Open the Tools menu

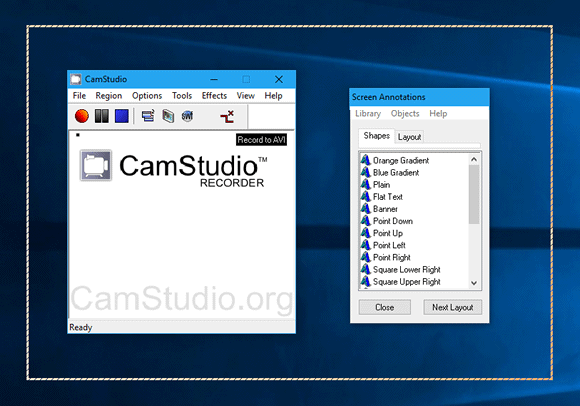tap(182, 96)
